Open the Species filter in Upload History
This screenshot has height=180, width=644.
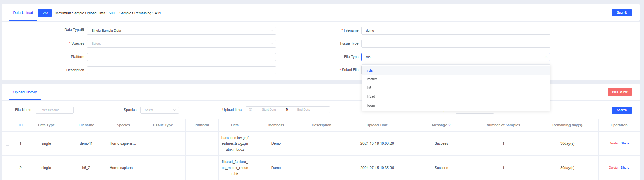coord(160,110)
